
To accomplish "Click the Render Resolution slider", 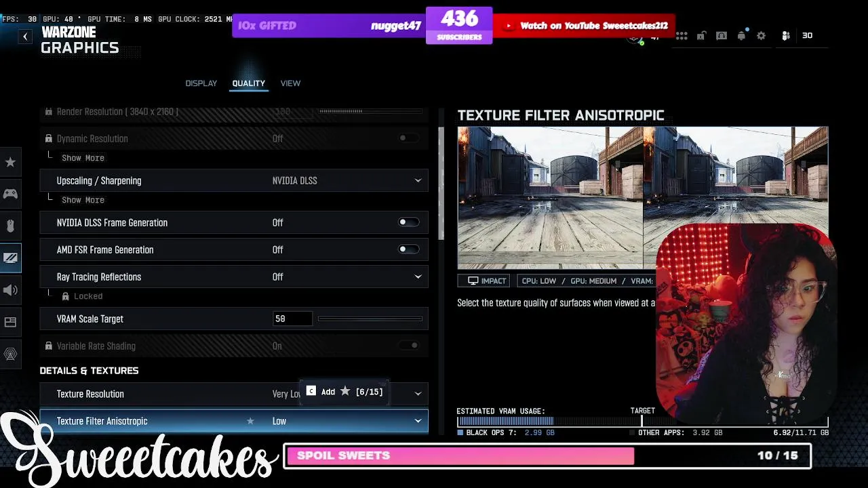I will point(370,111).
